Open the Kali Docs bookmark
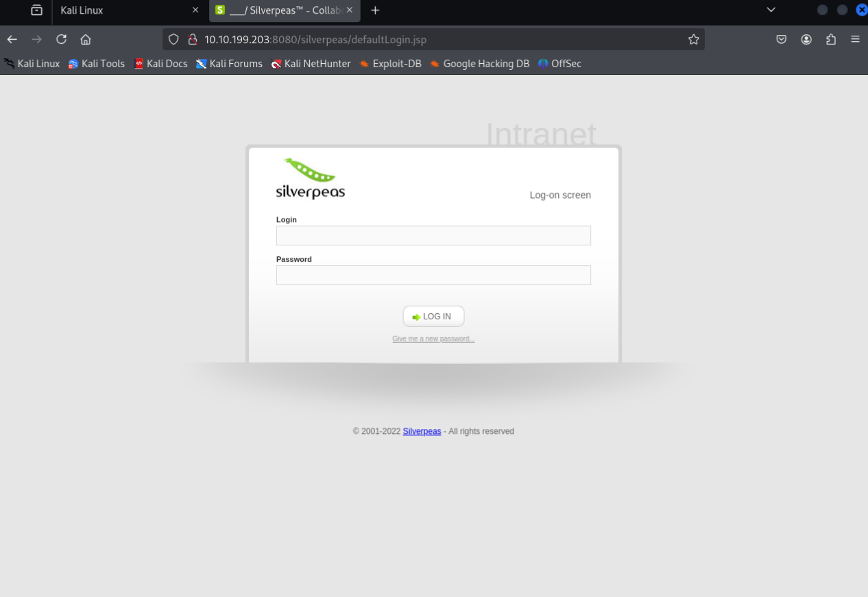The width and height of the screenshot is (868, 597). click(160, 64)
